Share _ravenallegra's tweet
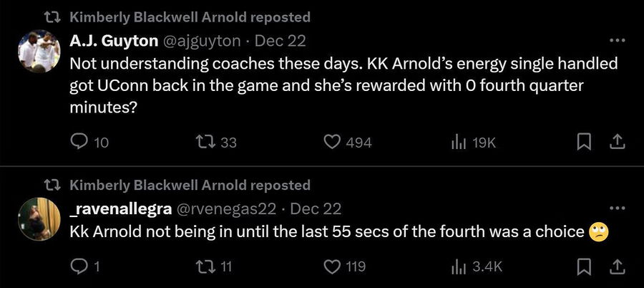This screenshot has height=288, width=644. pyautogui.click(x=615, y=267)
